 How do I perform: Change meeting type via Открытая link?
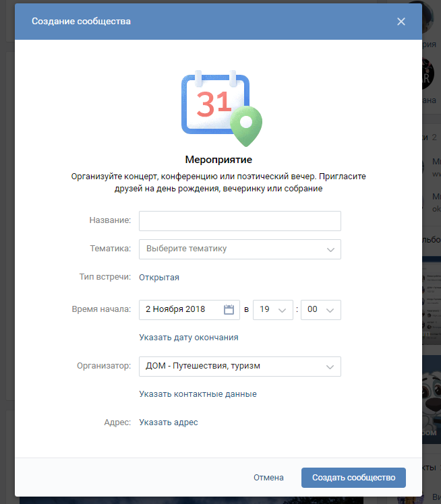coord(159,278)
